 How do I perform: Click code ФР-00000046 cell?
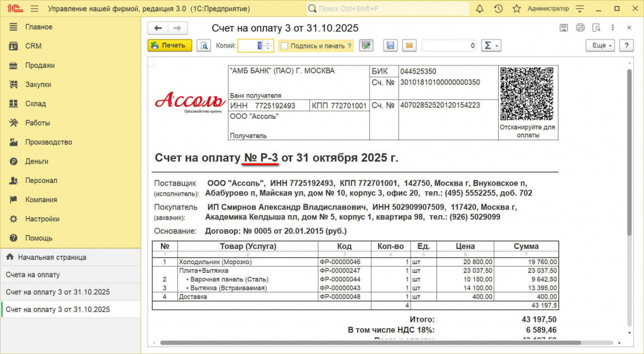coord(345,262)
